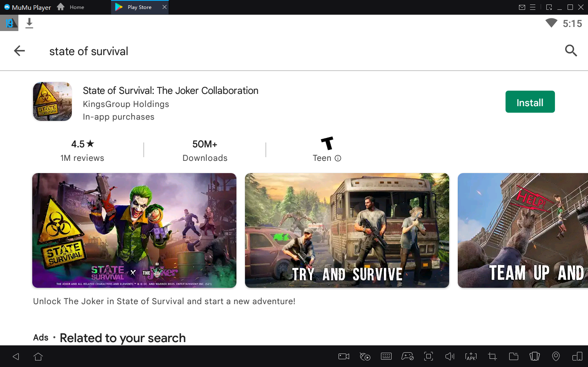The width and height of the screenshot is (588, 367).
Task: Close the Play Store tab
Action: (165, 7)
